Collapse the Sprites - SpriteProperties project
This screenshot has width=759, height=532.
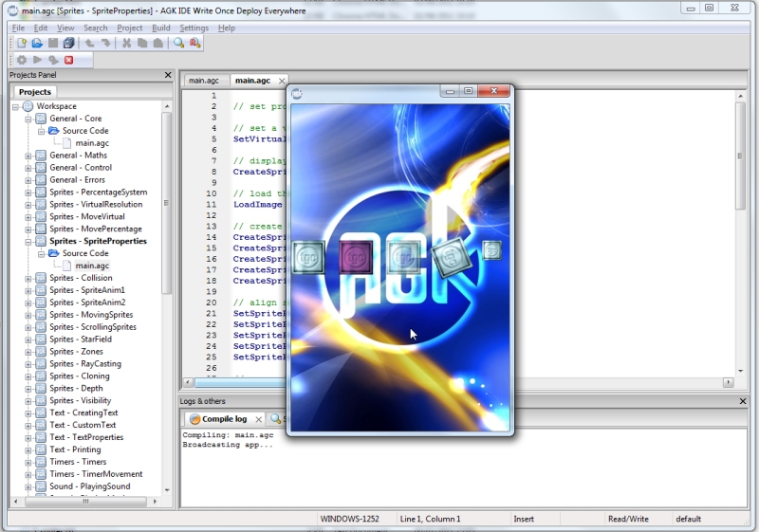click(x=28, y=241)
